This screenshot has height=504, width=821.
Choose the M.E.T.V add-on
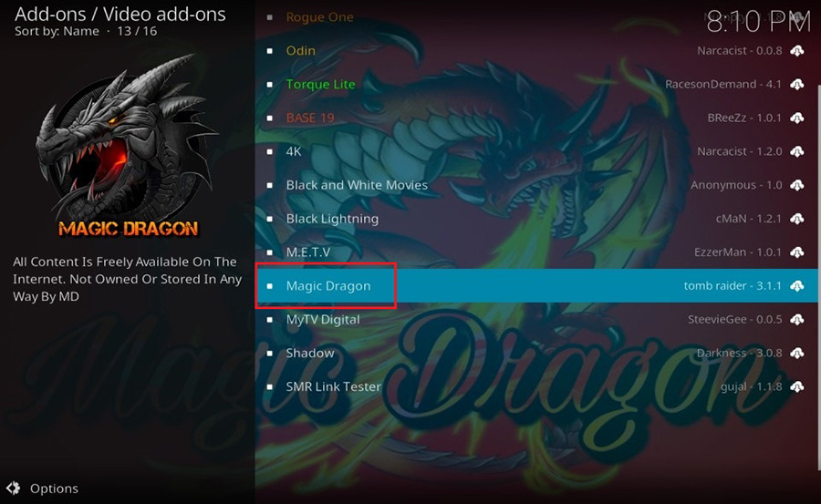coord(536,252)
